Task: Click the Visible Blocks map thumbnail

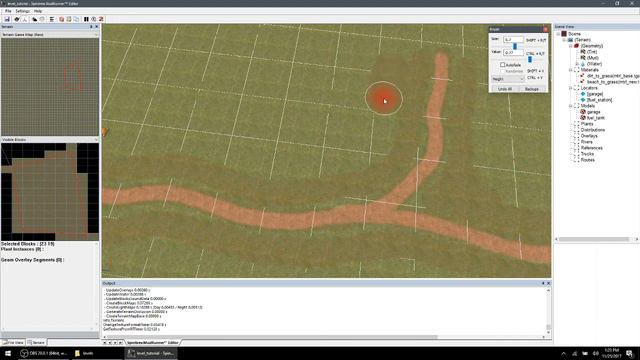Action: 50,192
